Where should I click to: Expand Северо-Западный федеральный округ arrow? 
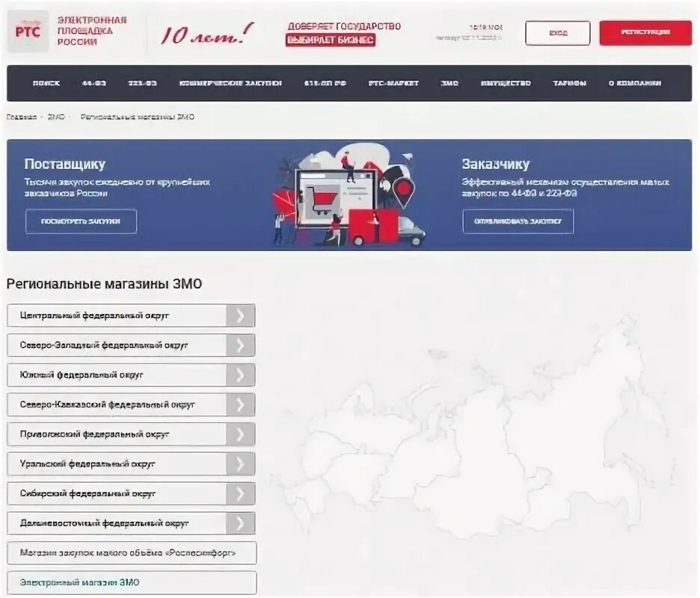(240, 345)
